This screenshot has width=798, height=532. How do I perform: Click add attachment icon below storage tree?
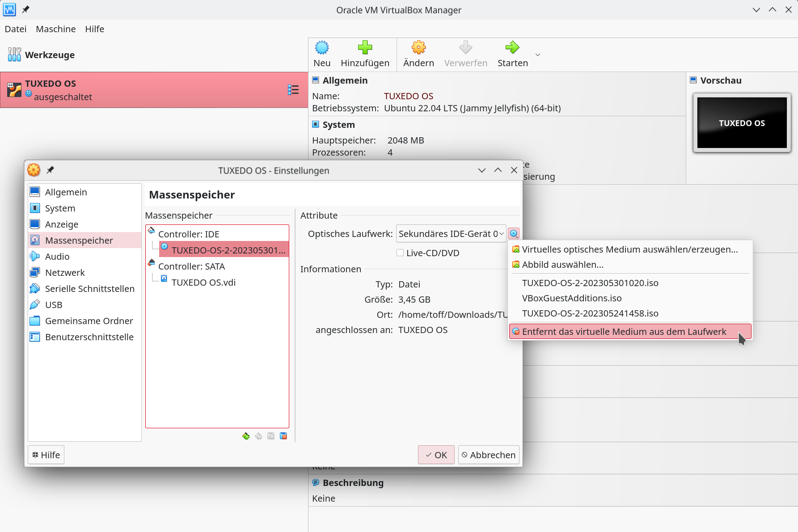coord(271,436)
